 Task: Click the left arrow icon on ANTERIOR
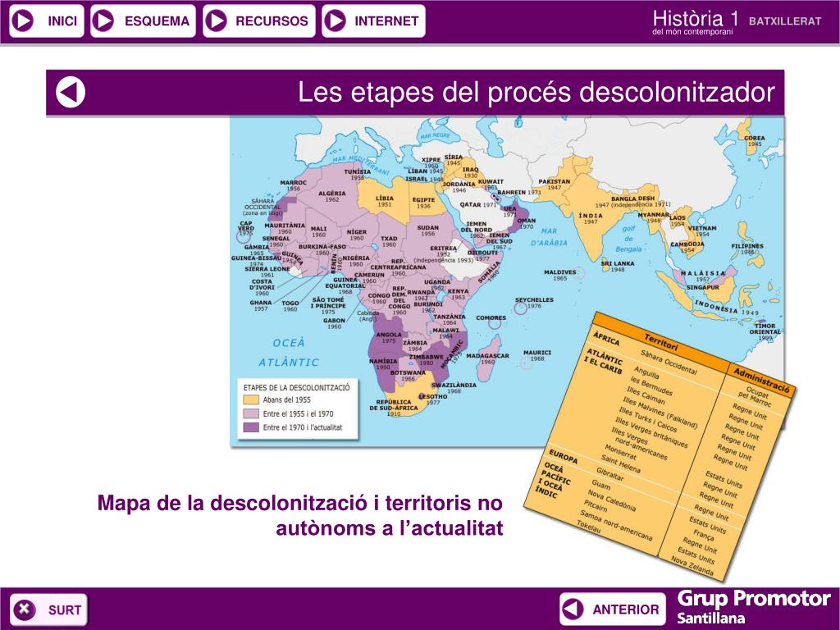point(573,609)
